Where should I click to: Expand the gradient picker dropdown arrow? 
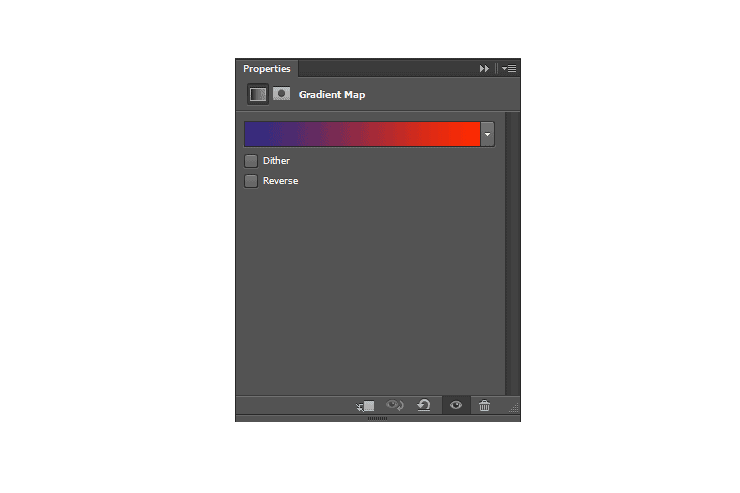tap(488, 134)
